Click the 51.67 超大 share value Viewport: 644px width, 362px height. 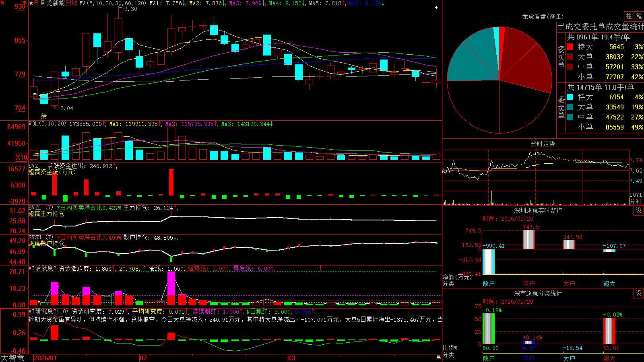pos(611,348)
